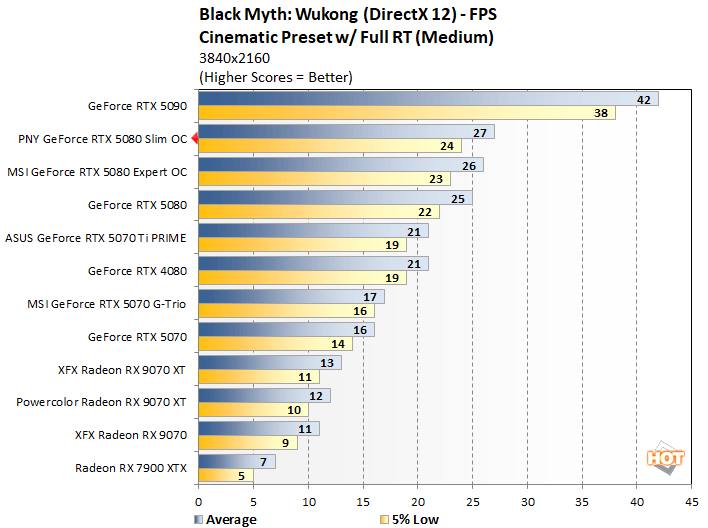This screenshot has width=708, height=528.
Task: Click the GeForce RTX 4080 label
Action: [137, 271]
